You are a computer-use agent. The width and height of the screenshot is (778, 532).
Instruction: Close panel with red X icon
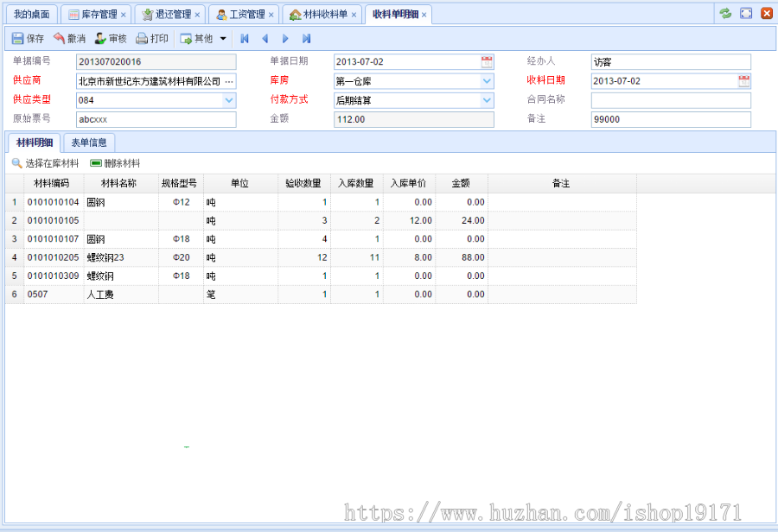coord(767,14)
